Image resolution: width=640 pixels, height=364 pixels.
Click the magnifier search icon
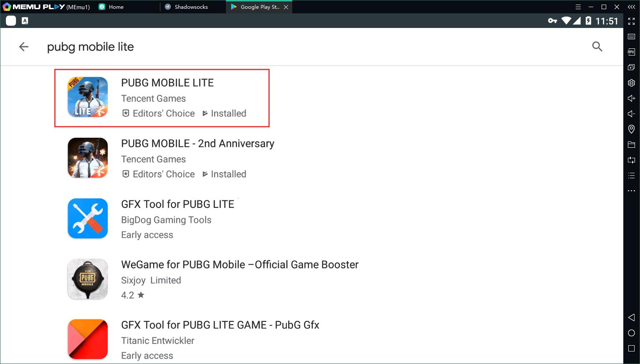pos(597,46)
